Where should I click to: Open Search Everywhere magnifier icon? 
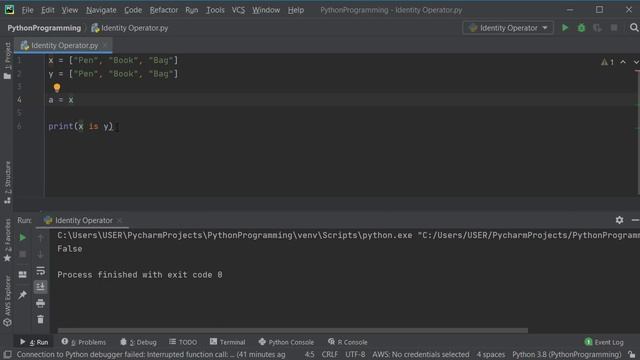coord(634,28)
